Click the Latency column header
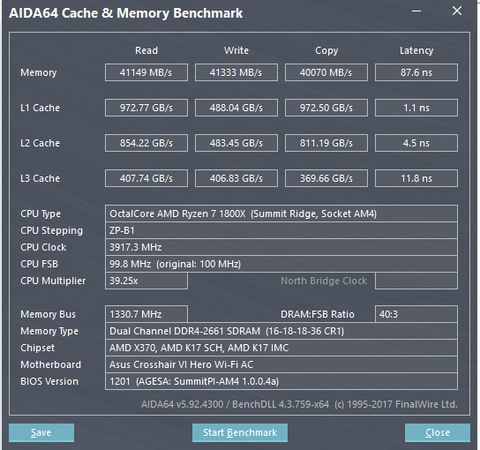 click(x=417, y=51)
